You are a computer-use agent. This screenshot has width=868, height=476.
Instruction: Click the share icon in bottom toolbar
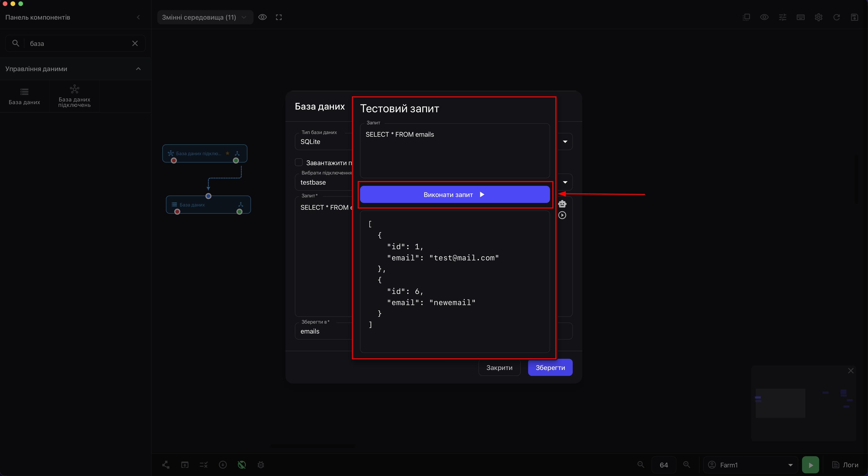click(166, 465)
